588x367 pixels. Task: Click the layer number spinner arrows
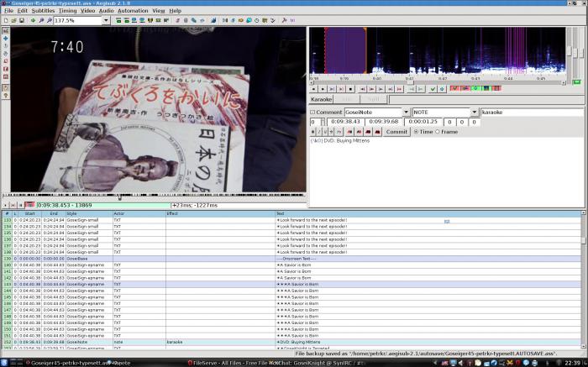coord(323,123)
